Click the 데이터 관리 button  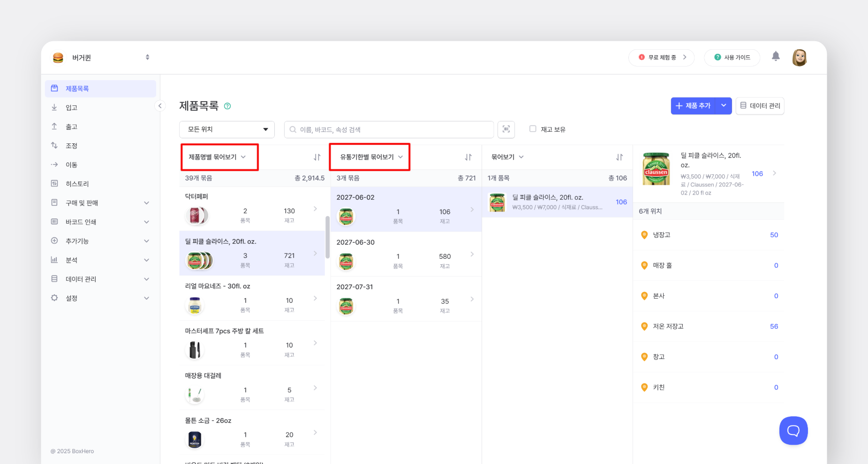pos(760,106)
